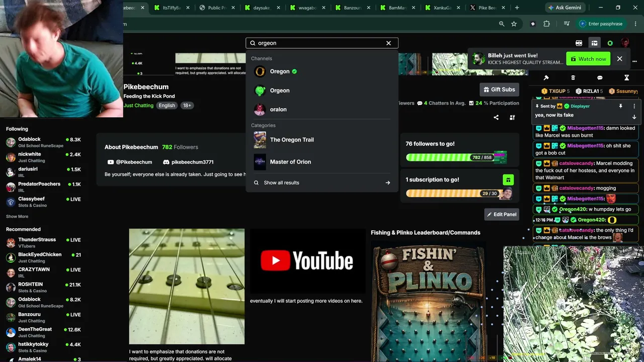Clear the search box with the X icon
This screenshot has width=644, height=362.
[x=388, y=43]
